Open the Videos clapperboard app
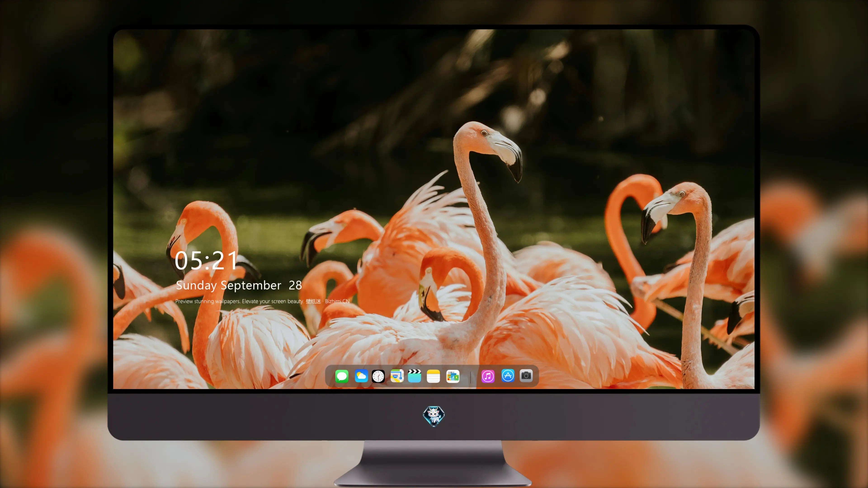868x488 pixels. tap(415, 376)
